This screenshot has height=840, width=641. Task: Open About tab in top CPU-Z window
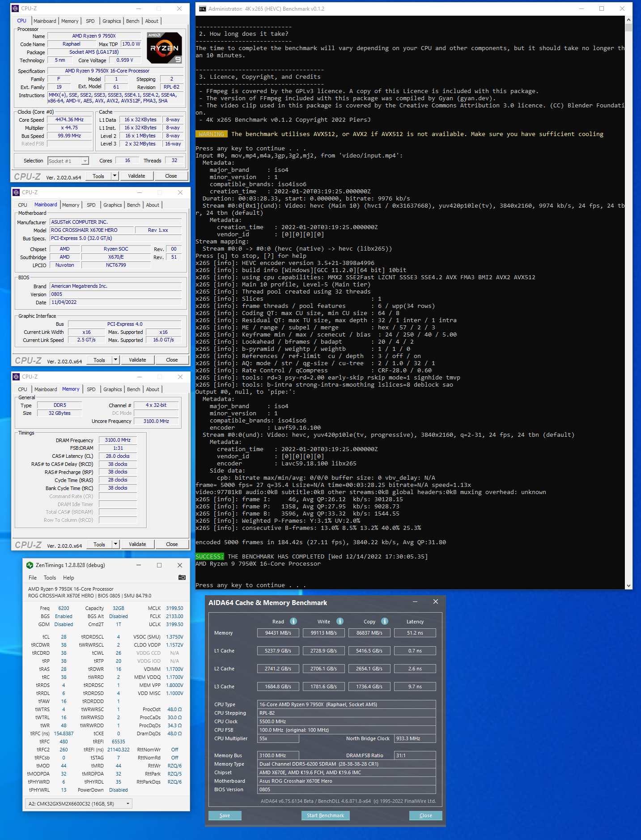point(152,21)
